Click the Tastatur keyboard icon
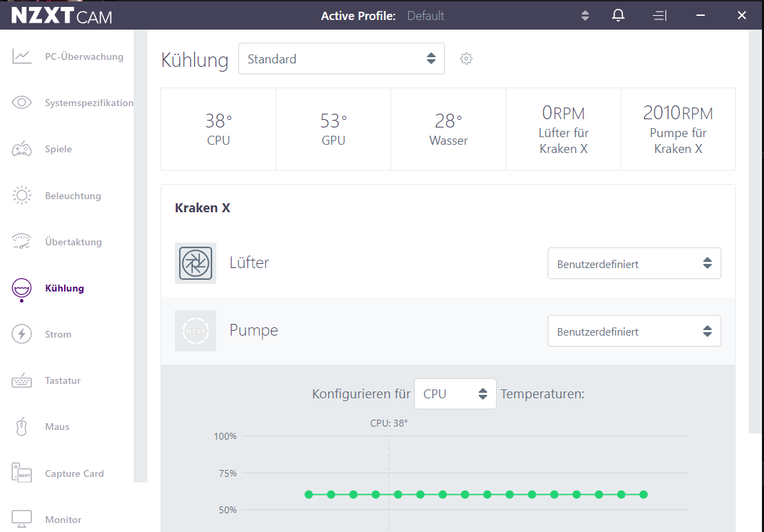Image resolution: width=764 pixels, height=532 pixels. pyautogui.click(x=21, y=380)
